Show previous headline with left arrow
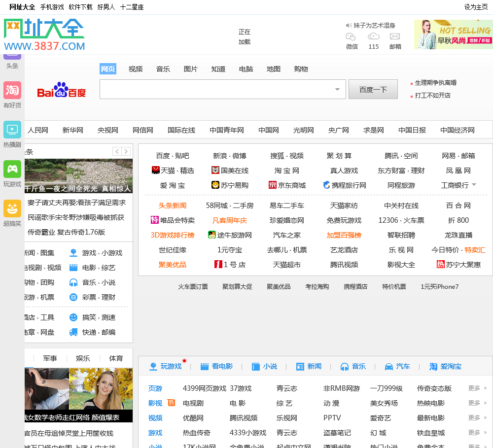Image resolution: width=493 pixels, height=448 pixels. [x=117, y=151]
